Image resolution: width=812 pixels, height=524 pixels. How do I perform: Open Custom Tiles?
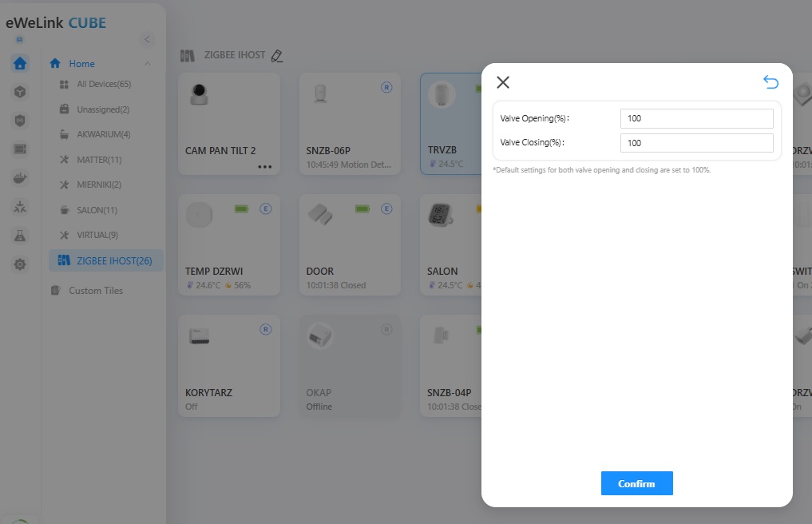coord(96,291)
